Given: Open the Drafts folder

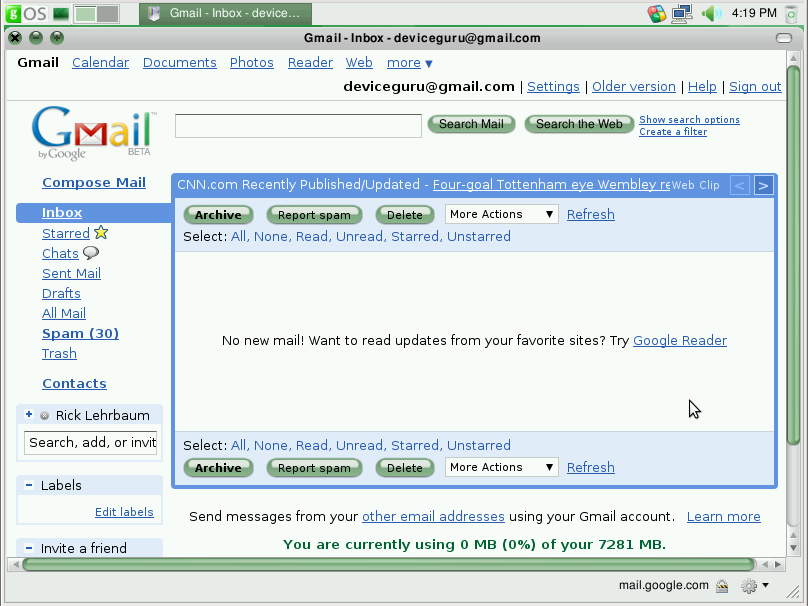Looking at the screenshot, I should (61, 293).
